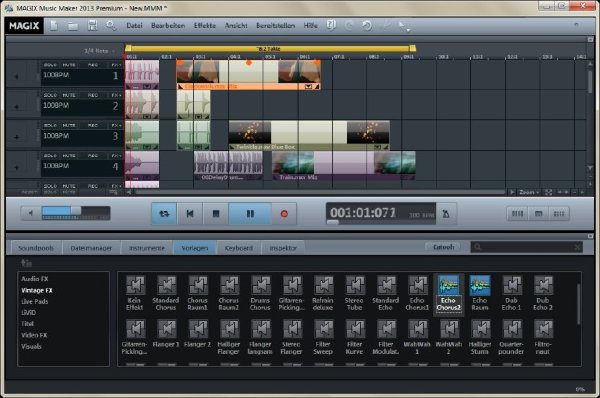Screen dimensions: 600x398
Task: Open the FX dropdown on track 4
Action: tap(116, 156)
